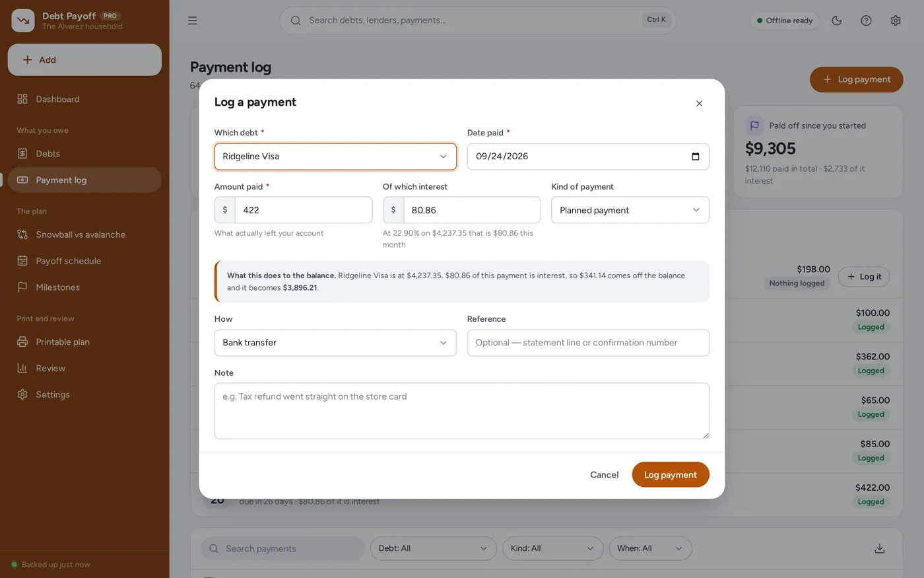Open Snowball vs avalanche page

84,235
